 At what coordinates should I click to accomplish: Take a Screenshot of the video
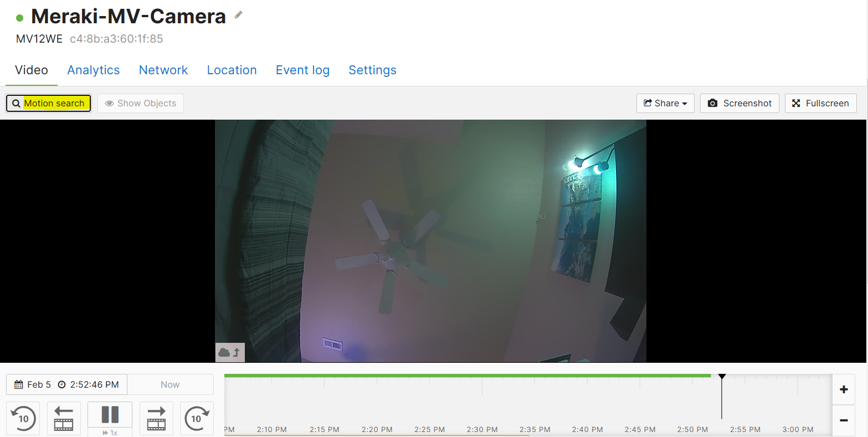739,104
